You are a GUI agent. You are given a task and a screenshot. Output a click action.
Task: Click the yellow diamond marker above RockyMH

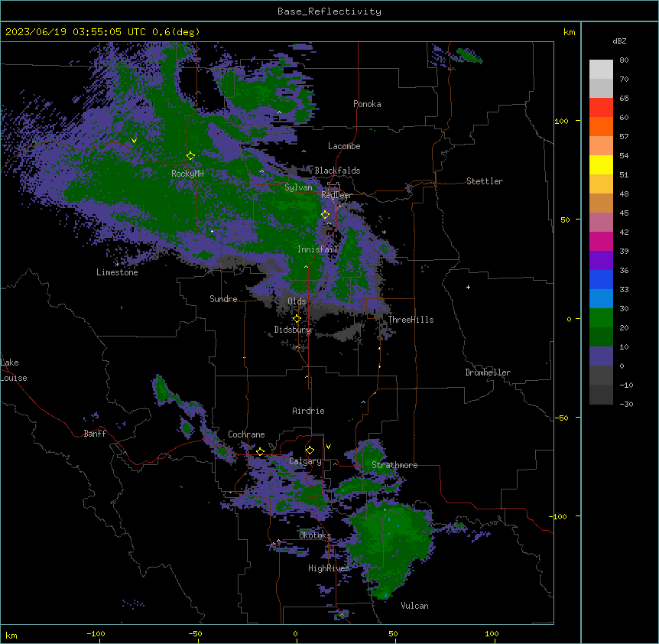[191, 156]
